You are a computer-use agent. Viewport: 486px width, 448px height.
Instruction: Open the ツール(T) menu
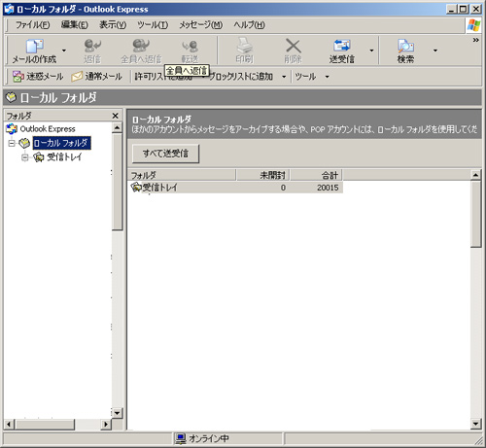click(x=153, y=25)
